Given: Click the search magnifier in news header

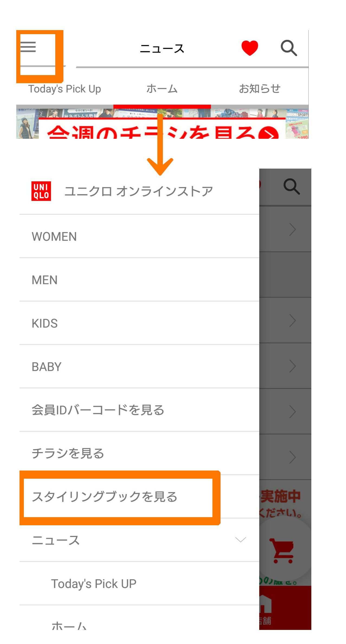Looking at the screenshot, I should coord(289,48).
